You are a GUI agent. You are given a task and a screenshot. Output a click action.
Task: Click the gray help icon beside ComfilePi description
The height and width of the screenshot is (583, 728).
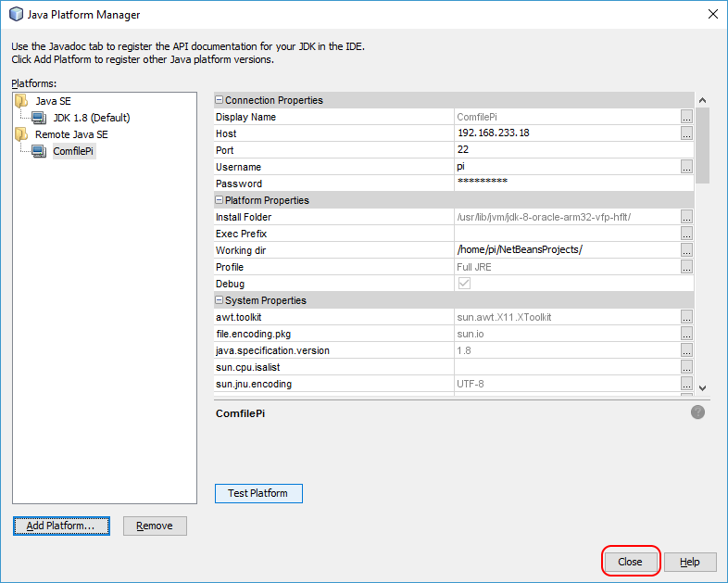tap(697, 412)
